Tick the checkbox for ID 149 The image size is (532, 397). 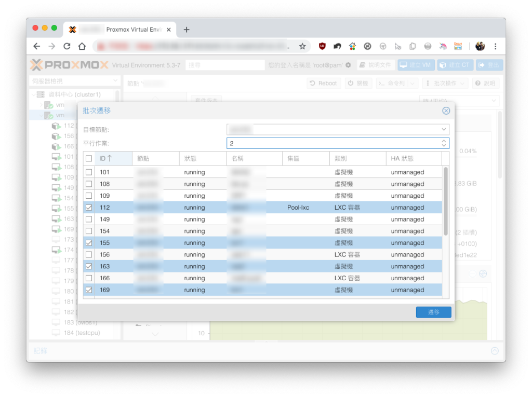[89, 220]
